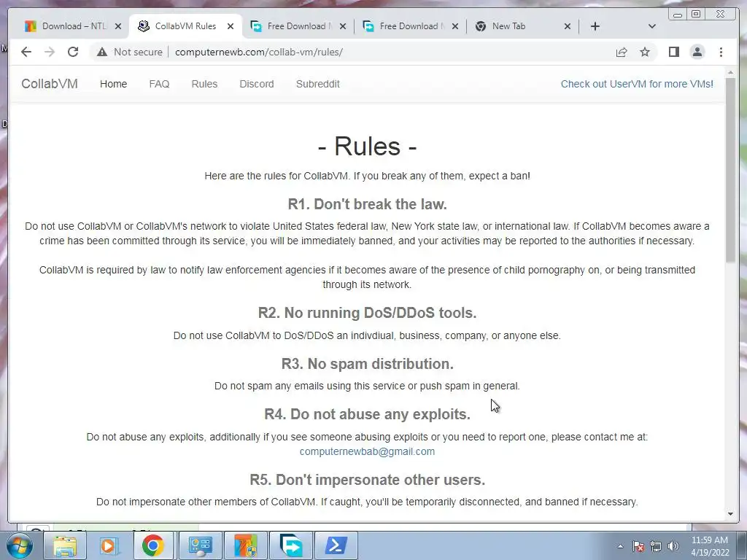The image size is (747, 560).
Task: Click the Action Center flag tray icon
Action: click(x=638, y=546)
